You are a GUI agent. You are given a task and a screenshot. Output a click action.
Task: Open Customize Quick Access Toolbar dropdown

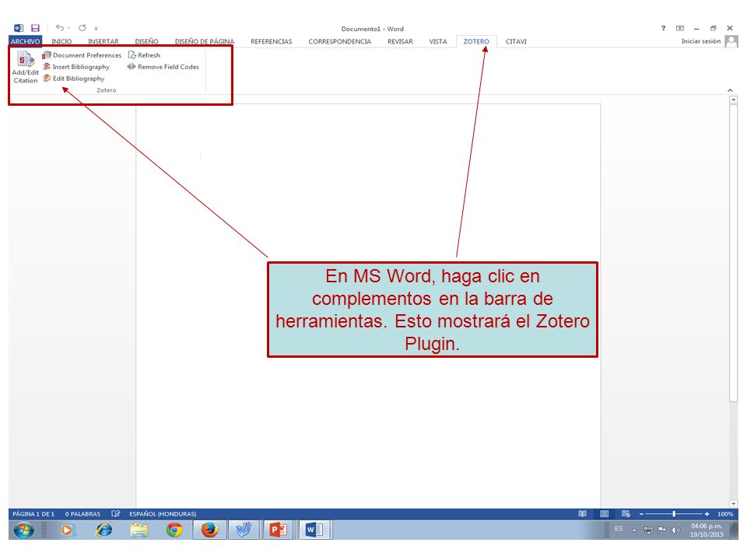tap(96, 29)
